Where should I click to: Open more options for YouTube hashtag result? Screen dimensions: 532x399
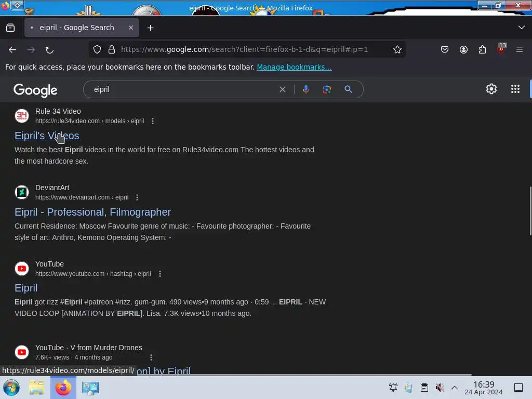pyautogui.click(x=160, y=274)
